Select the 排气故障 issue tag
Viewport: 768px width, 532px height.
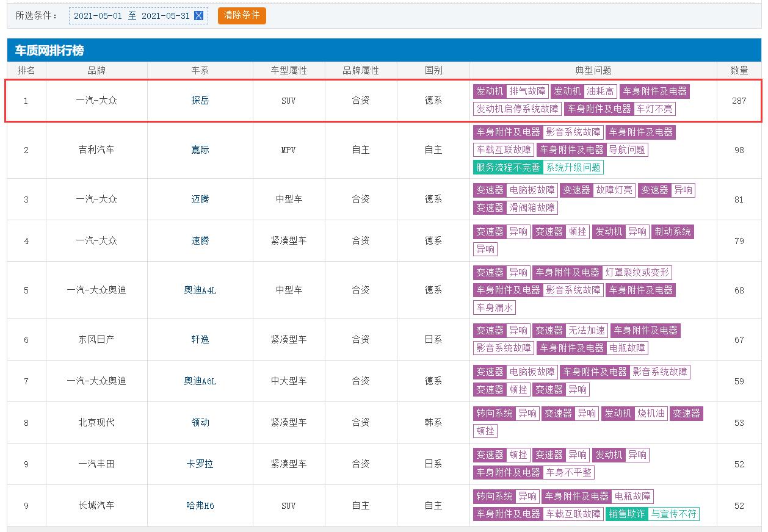(x=527, y=92)
